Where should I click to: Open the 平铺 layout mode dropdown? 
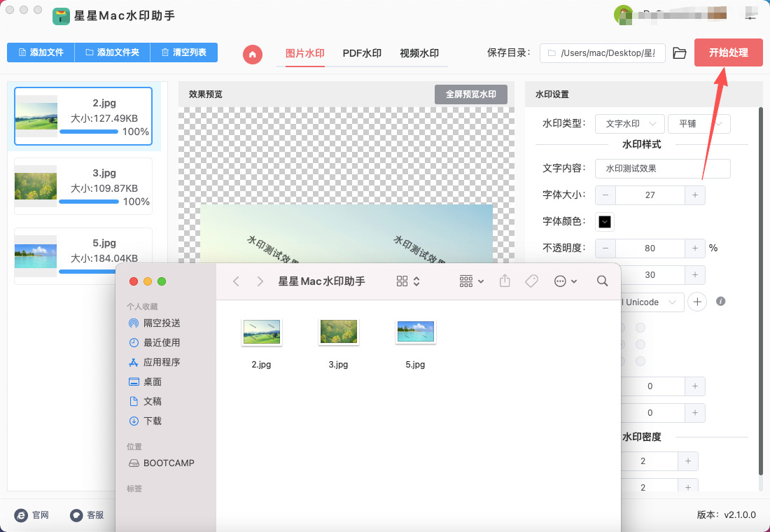tap(699, 124)
